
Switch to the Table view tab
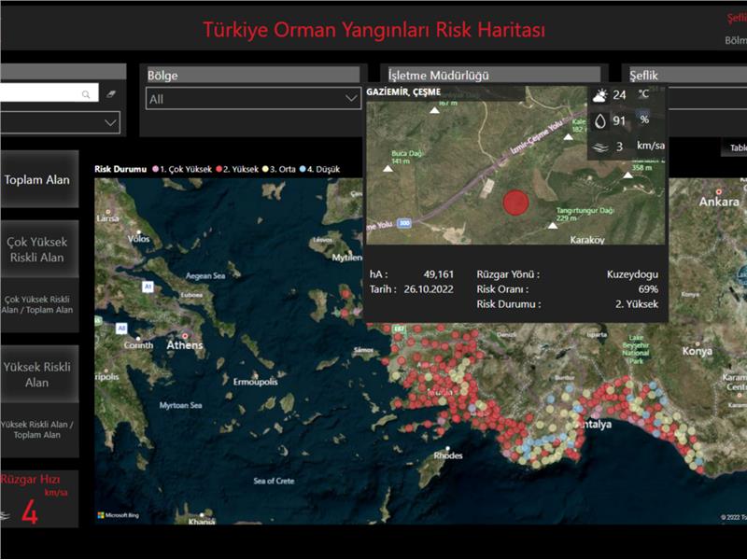click(736, 148)
